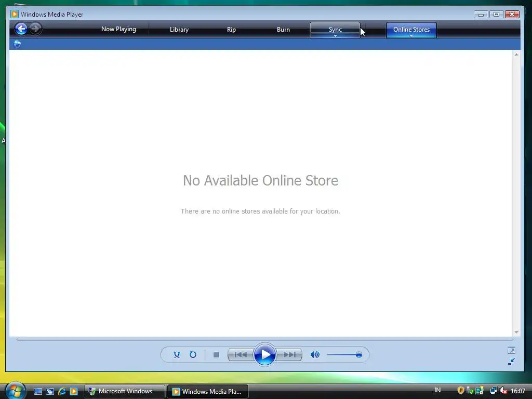Click the 16:07 taskbar clock
Viewport: 532px width, 399px height.
click(x=518, y=391)
